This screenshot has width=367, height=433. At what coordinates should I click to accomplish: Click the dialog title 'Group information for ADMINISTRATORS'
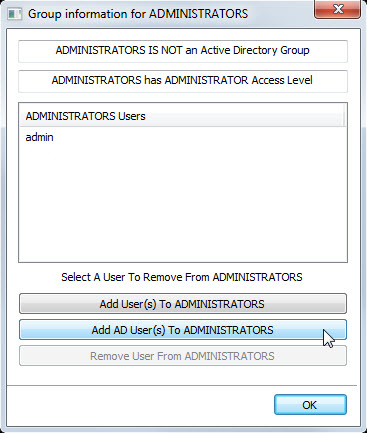138,14
